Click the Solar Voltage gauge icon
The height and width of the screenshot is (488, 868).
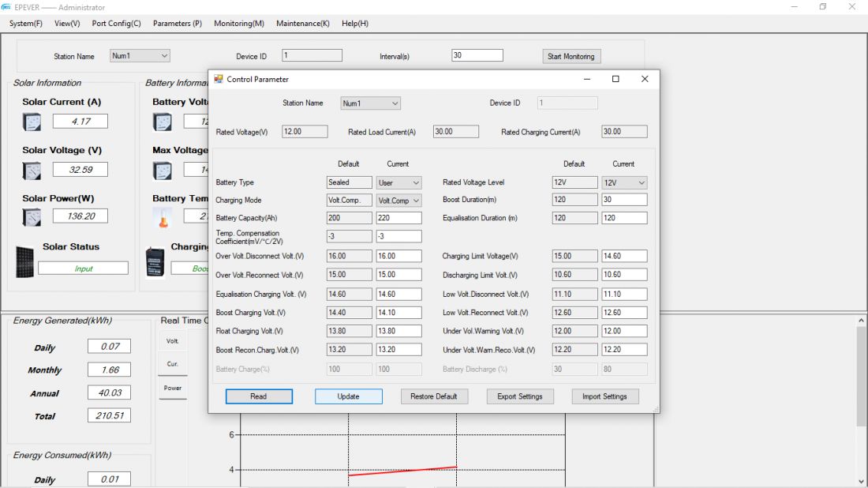click(x=32, y=171)
